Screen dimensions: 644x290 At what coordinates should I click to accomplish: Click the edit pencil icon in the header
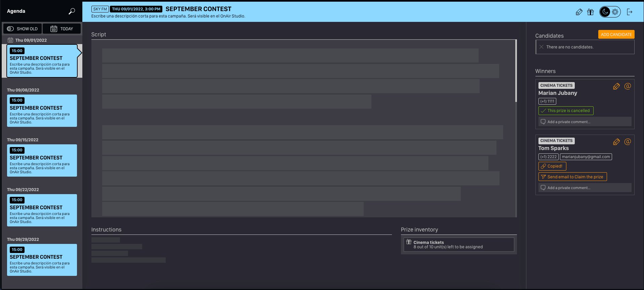579,12
